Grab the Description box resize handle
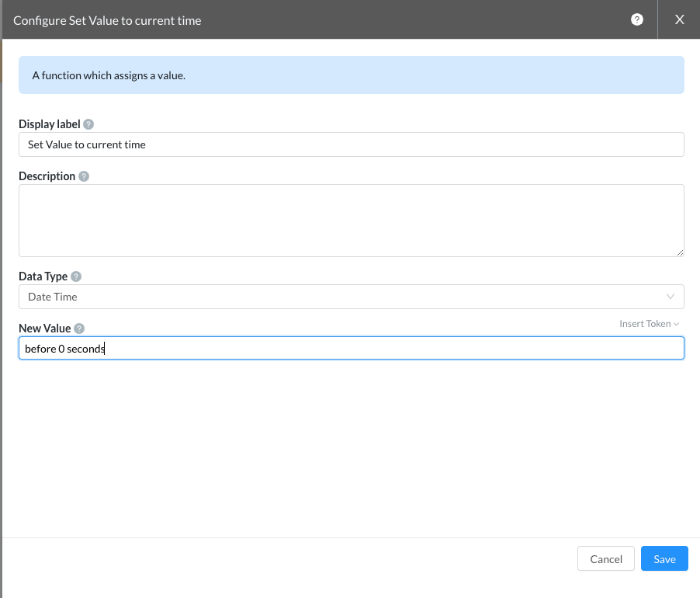Viewport: 700px width, 598px height. coord(680,252)
